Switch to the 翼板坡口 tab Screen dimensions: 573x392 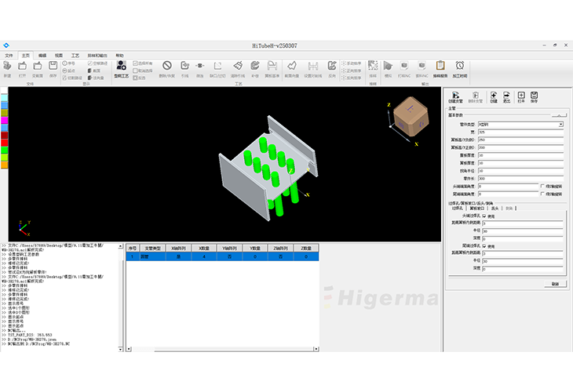click(476, 208)
